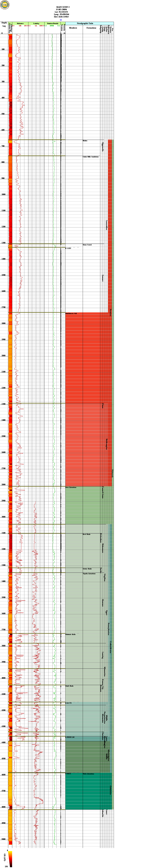Click the Topeka Limestone formation label

coord(89,574)
